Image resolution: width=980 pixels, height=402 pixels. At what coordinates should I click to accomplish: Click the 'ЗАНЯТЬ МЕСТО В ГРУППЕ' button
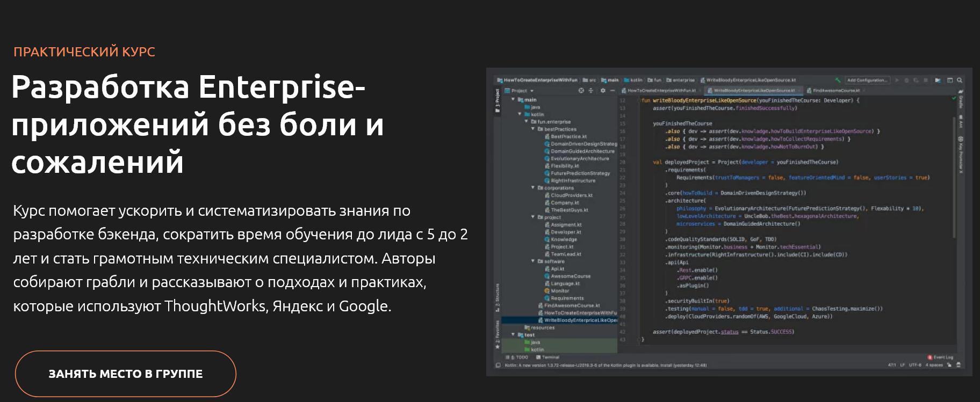[x=126, y=374]
